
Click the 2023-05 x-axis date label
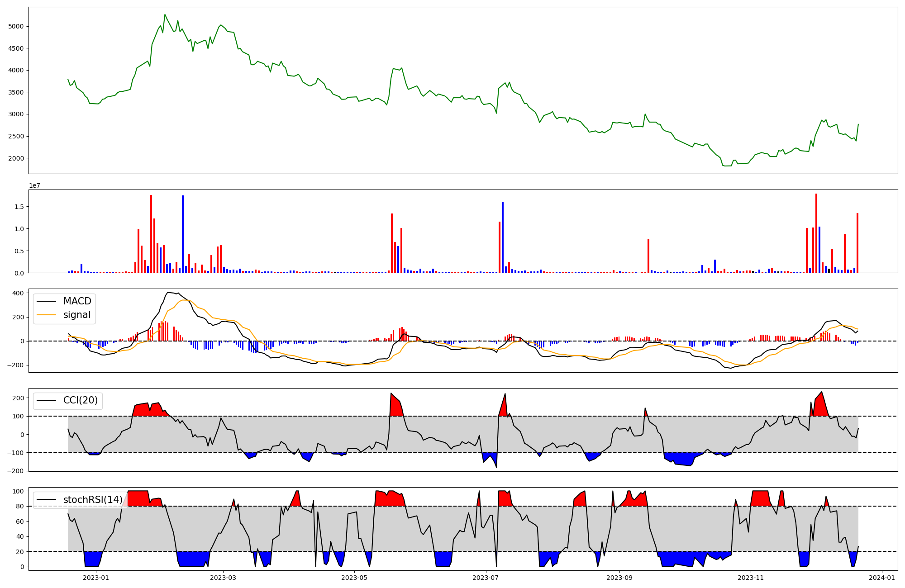[354, 578]
